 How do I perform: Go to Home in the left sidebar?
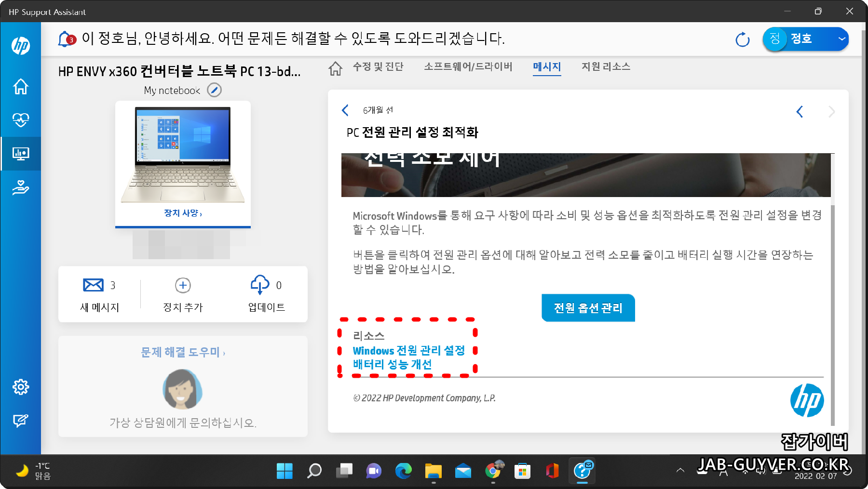tap(21, 87)
